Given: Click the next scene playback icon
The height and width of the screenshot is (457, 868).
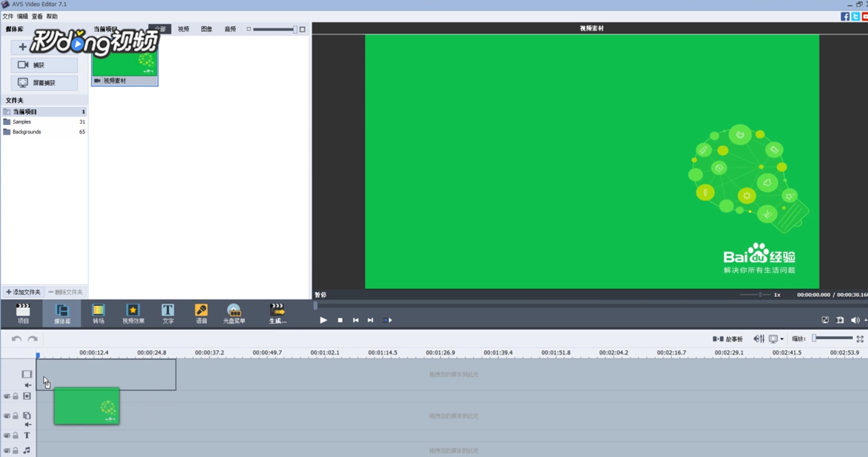Looking at the screenshot, I should coord(387,320).
